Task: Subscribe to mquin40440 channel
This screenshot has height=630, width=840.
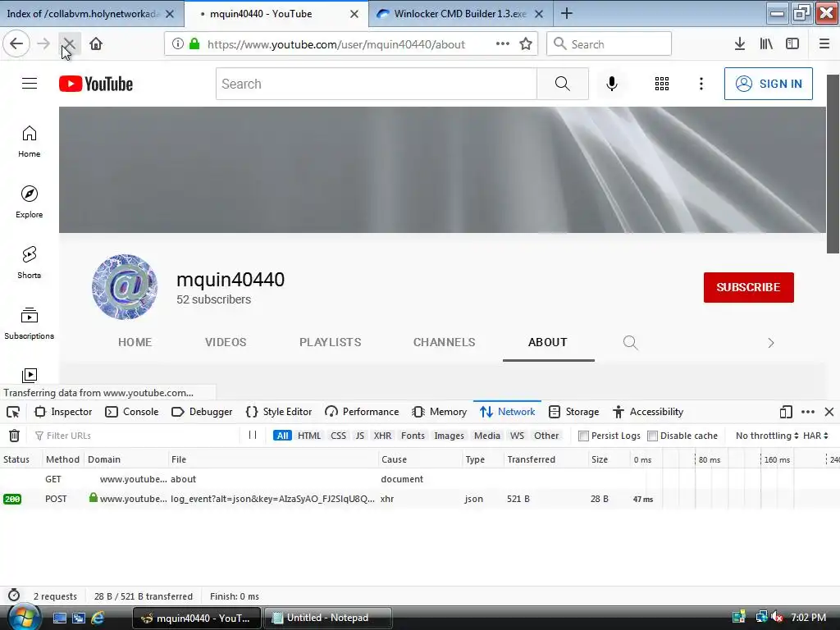Action: (748, 287)
